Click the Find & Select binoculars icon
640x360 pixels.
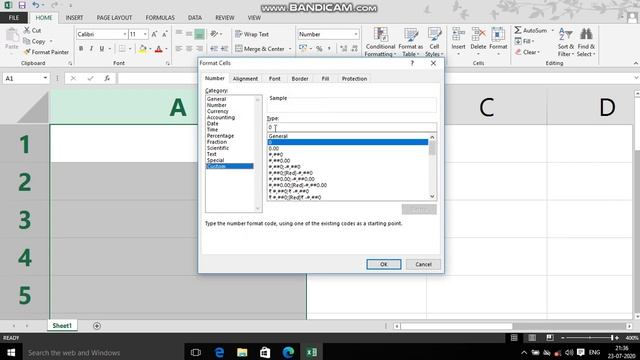coord(586,35)
